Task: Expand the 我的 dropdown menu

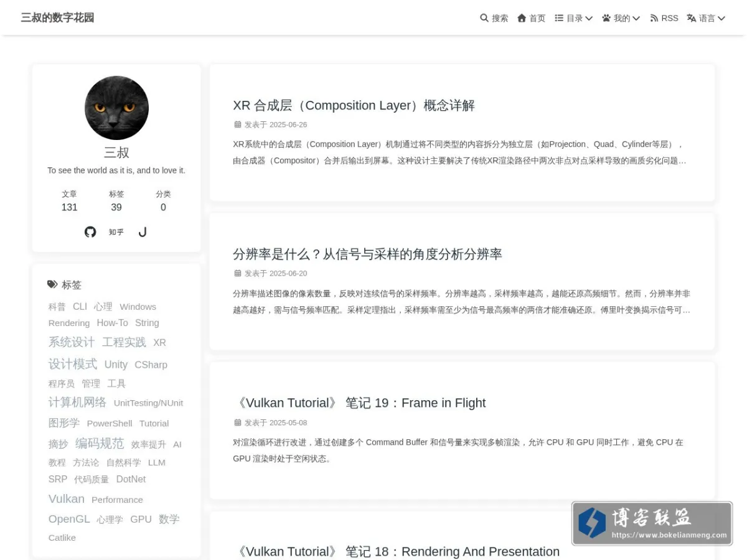Action: [x=621, y=18]
